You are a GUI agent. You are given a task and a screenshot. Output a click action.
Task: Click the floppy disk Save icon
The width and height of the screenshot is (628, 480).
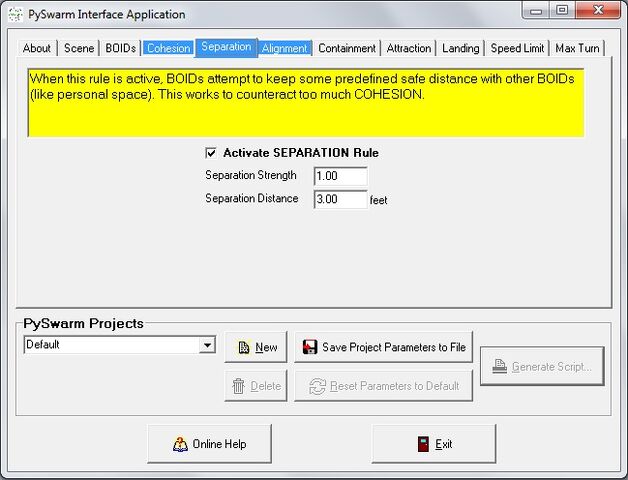click(x=310, y=347)
